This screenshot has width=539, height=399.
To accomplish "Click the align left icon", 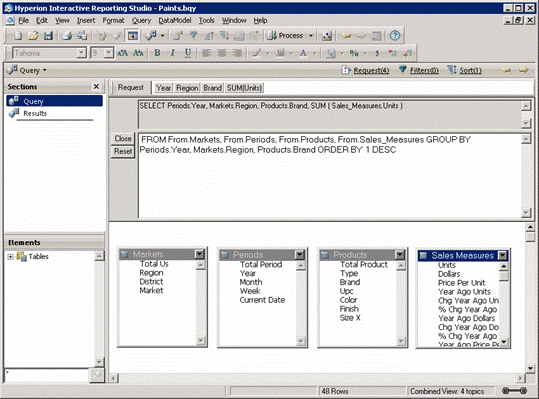I will 206,53.
